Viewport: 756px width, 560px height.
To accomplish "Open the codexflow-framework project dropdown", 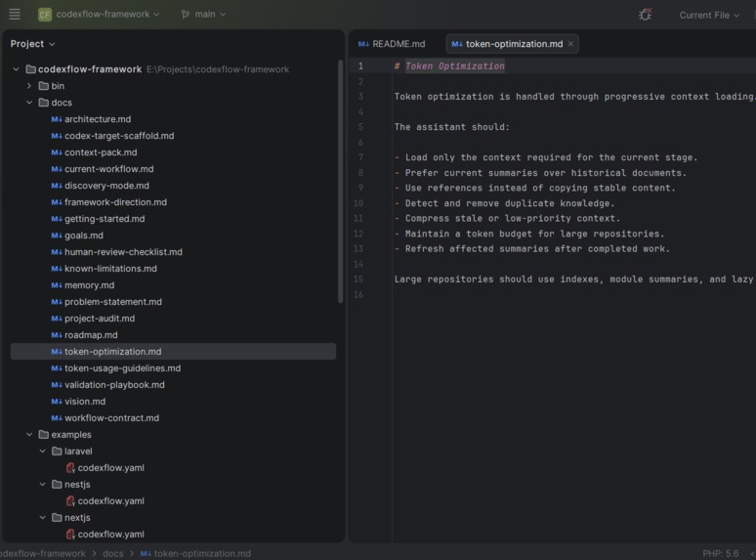I will pyautogui.click(x=107, y=15).
